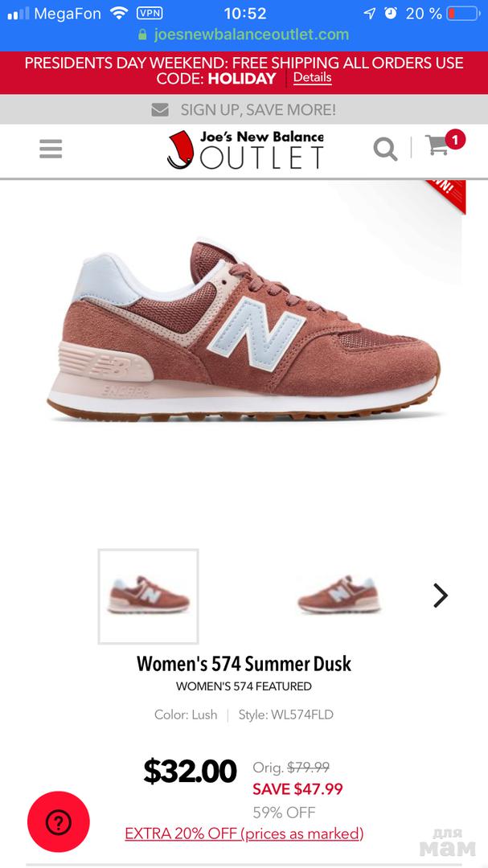Viewport: 488px width, 868px height.
Task: Open the shopping cart icon
Action: coord(437,146)
